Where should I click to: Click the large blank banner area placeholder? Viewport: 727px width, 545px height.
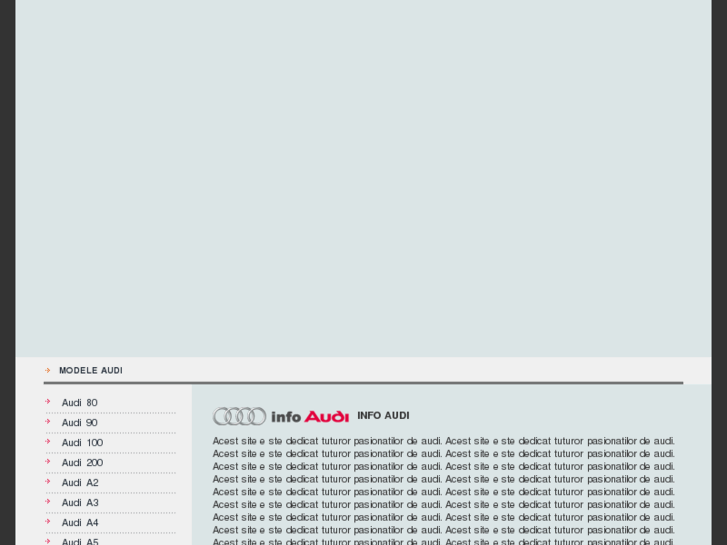coord(364,179)
